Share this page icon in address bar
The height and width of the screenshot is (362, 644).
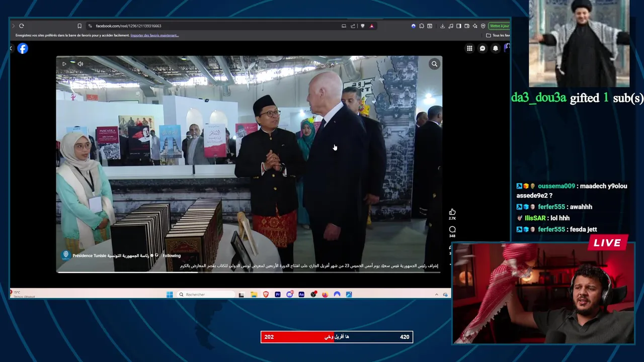(x=353, y=26)
